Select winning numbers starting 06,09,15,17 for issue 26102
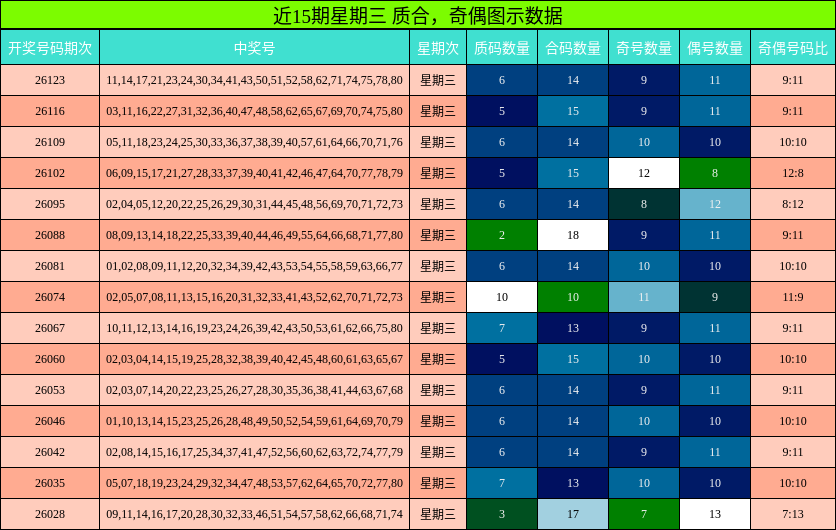 pos(254,173)
